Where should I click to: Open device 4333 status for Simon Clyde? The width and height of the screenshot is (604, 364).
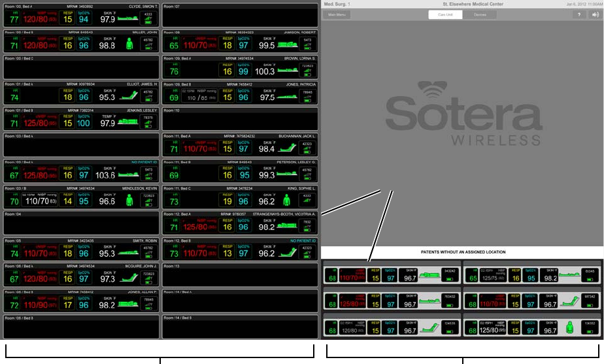[x=148, y=18]
